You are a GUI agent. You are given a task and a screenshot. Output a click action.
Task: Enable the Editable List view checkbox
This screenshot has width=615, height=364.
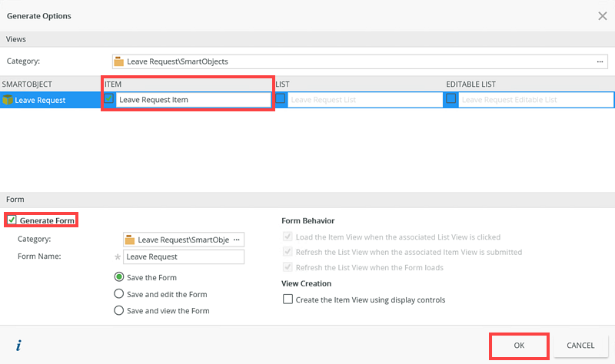(x=451, y=99)
